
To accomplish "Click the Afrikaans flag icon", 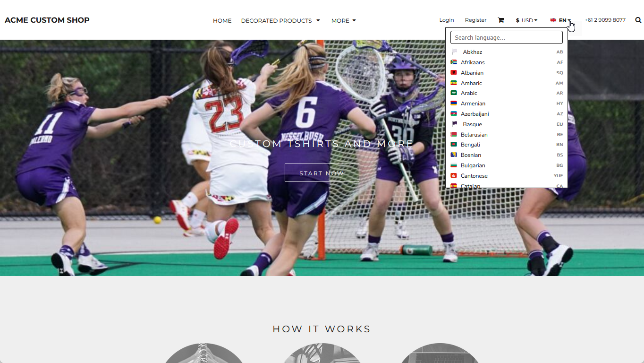I will pyautogui.click(x=454, y=62).
